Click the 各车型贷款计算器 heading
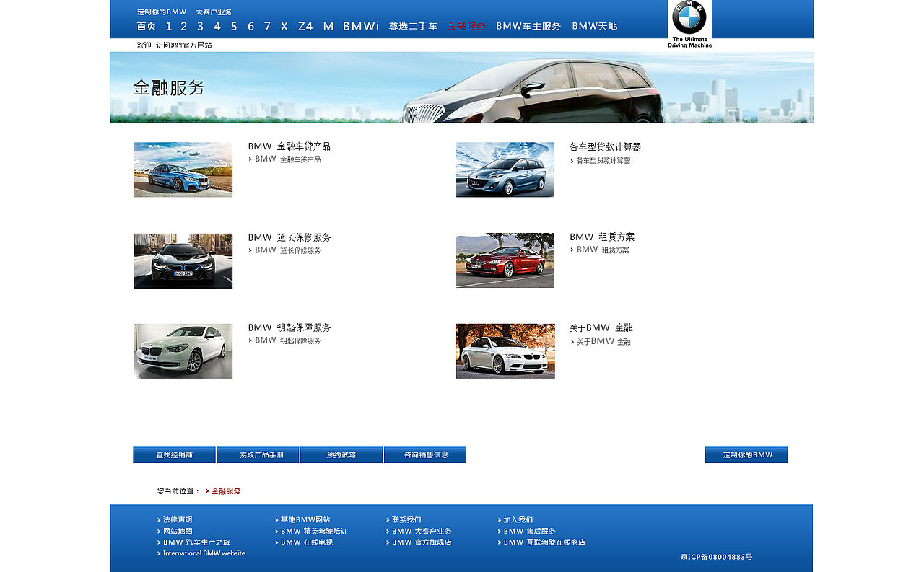Viewport: 924px width, 572px height. coord(606,147)
